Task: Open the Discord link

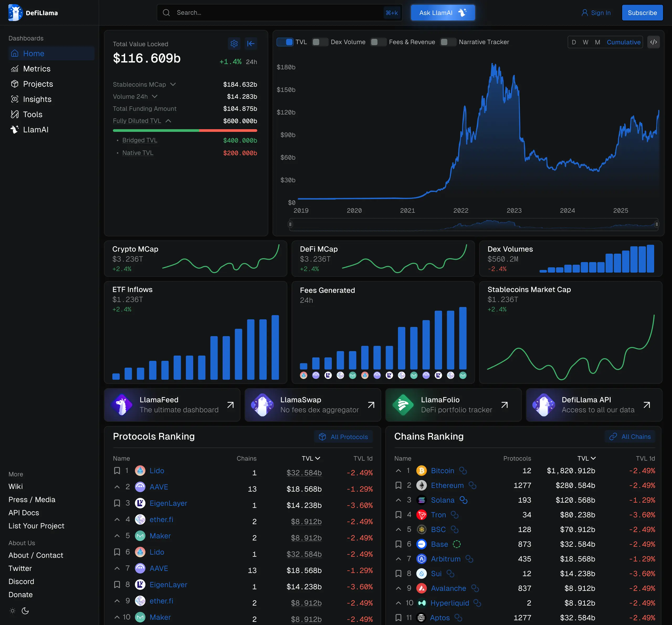Action: pyautogui.click(x=21, y=581)
